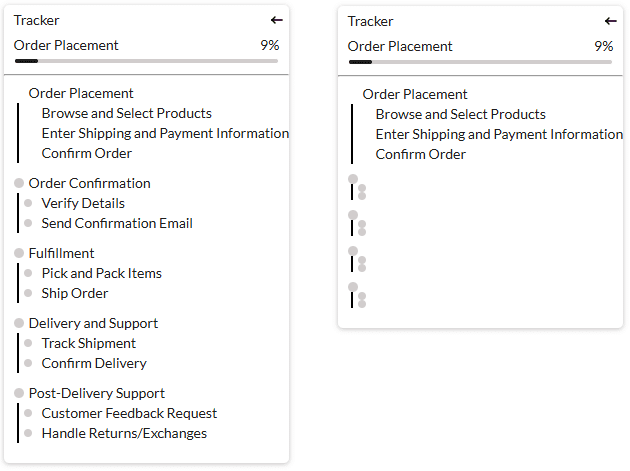The image size is (630, 471).
Task: Select Enter Shipping and Payment Information step
Action: click(x=165, y=133)
